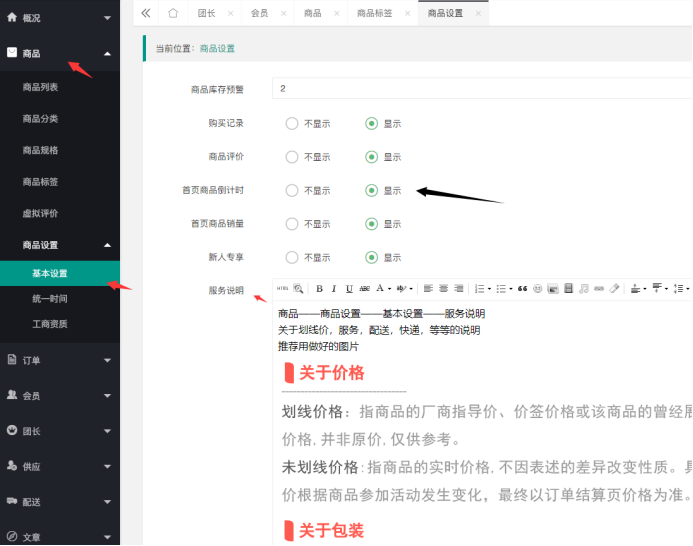This screenshot has width=693, height=546.
Task: Select 不显示 for 首页商品倒计时
Action: (x=292, y=190)
